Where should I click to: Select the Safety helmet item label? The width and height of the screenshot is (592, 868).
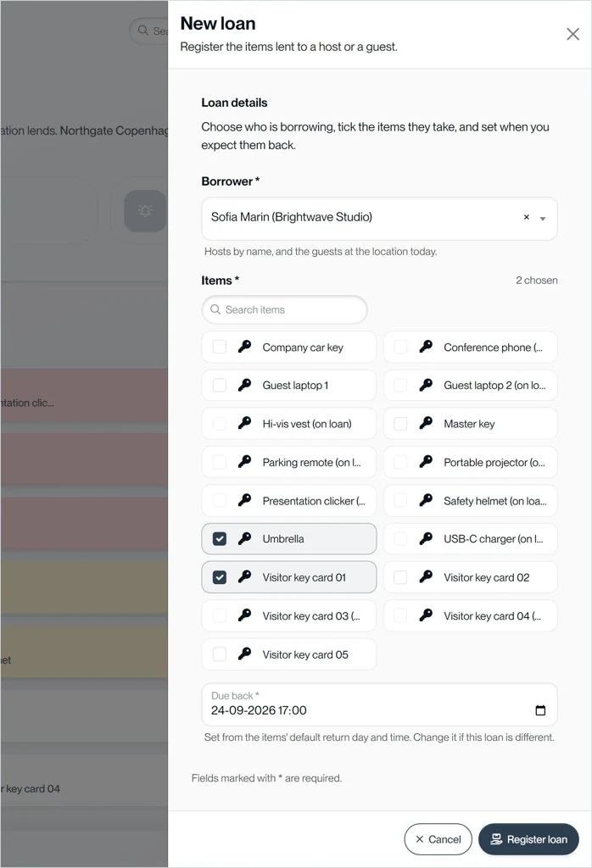pyautogui.click(x=495, y=501)
